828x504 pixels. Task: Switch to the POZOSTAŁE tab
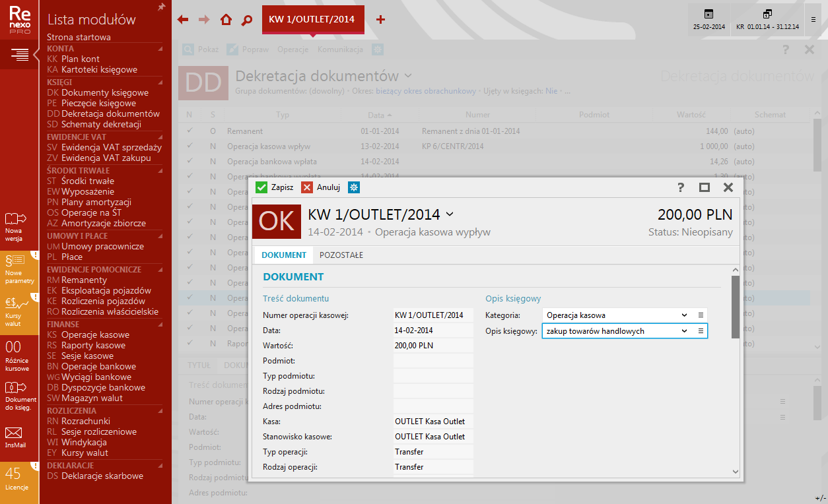341,255
